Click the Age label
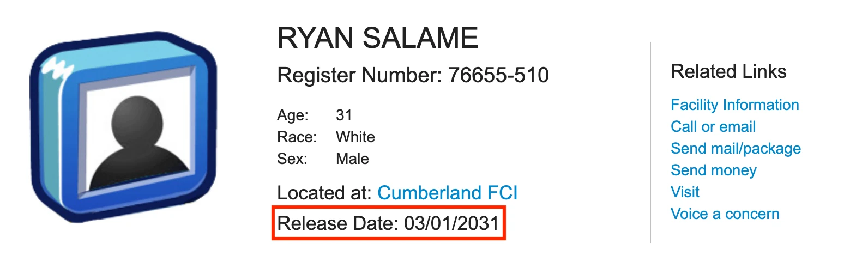Screen dimensions: 868x268 (x=293, y=115)
